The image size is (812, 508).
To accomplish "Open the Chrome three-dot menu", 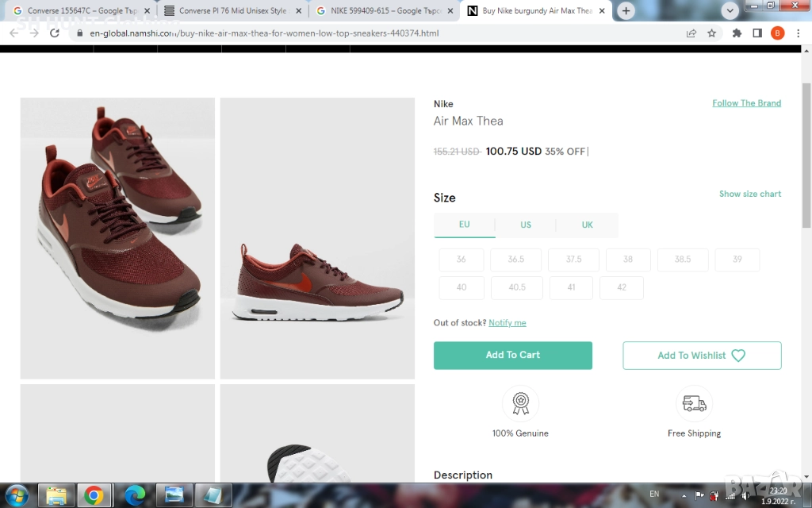I will click(x=798, y=33).
